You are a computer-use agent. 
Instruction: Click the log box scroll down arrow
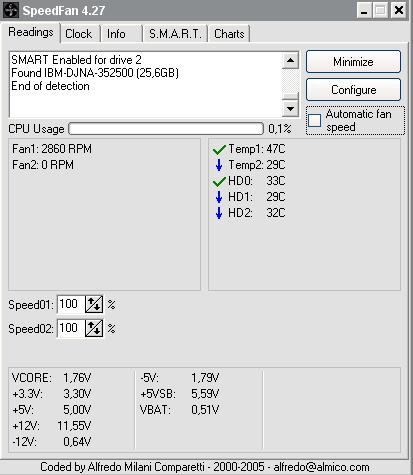290,109
